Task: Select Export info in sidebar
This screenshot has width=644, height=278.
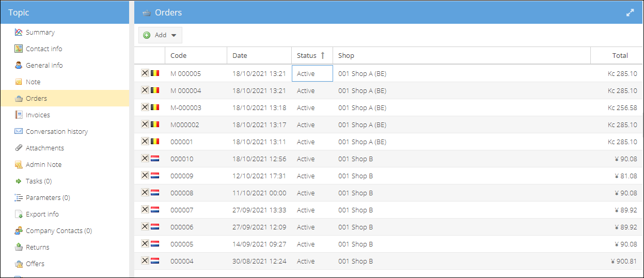Action: pyautogui.click(x=42, y=214)
